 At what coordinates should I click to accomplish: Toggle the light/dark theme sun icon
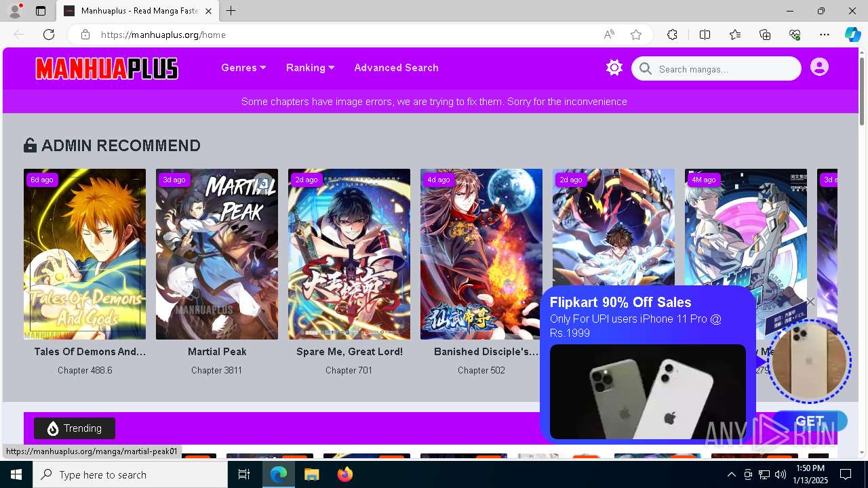coord(614,68)
